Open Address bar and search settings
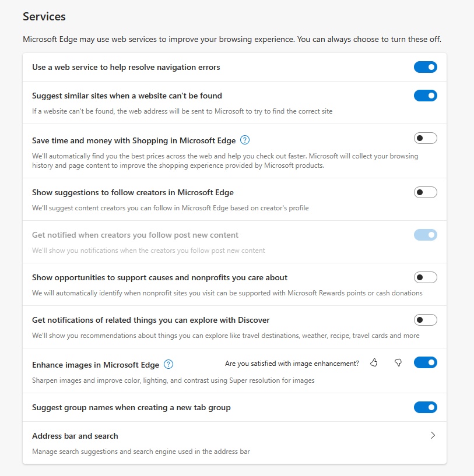This screenshot has height=476, width=474. point(234,443)
